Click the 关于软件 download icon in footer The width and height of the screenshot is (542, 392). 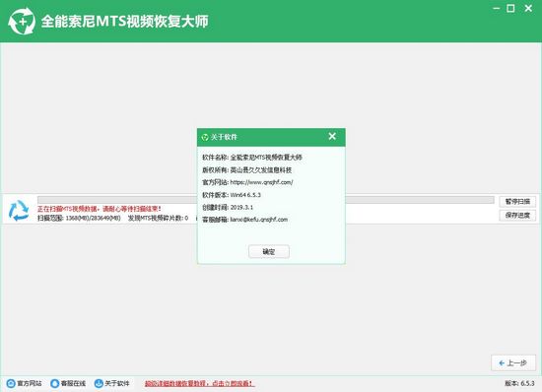[x=99, y=383]
